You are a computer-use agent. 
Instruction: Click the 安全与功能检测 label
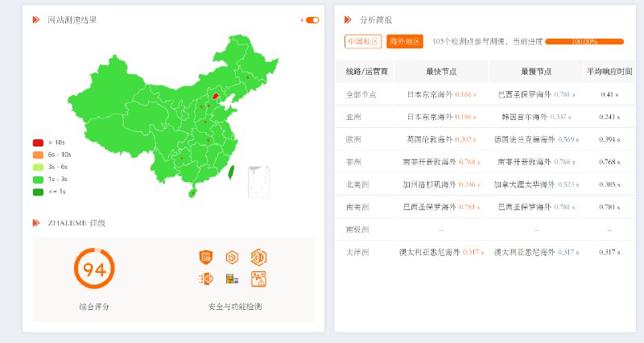tap(235, 307)
